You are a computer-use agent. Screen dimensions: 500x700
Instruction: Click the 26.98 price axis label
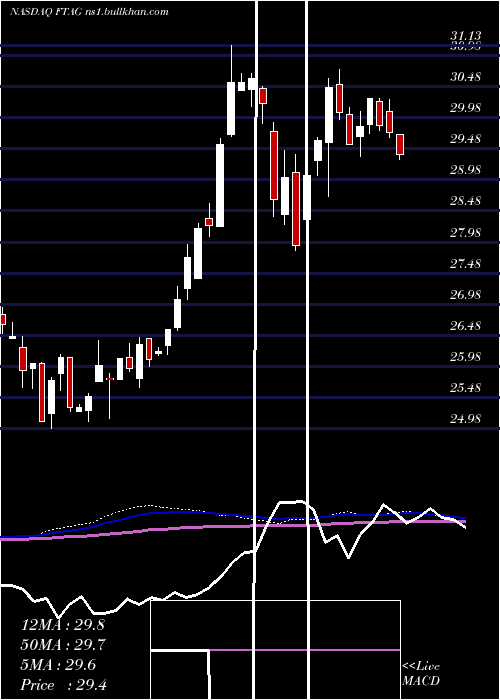click(466, 295)
